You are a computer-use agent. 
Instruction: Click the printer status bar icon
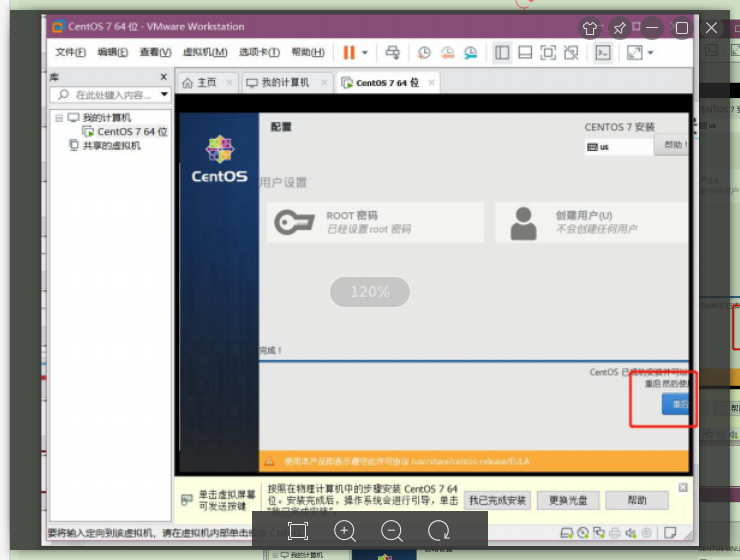(614, 533)
